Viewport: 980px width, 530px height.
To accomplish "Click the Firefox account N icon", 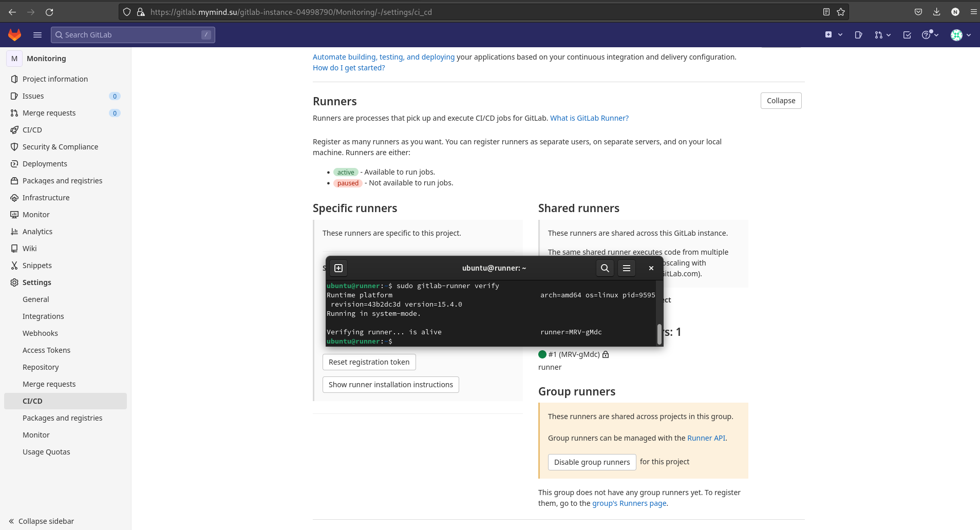I will click(955, 12).
